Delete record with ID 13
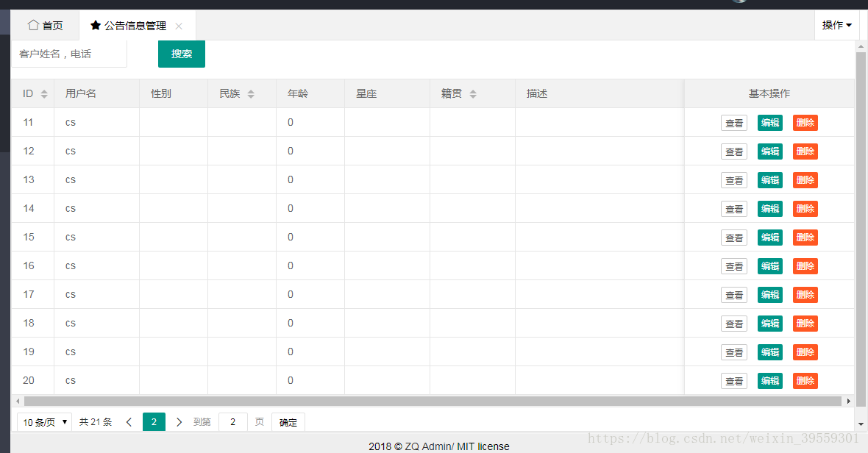 pos(805,180)
